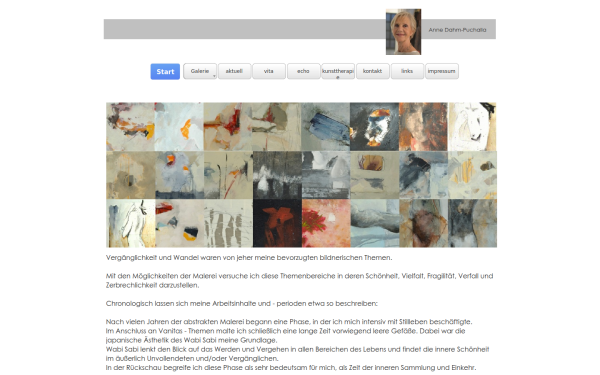Open the Start page button

point(165,72)
